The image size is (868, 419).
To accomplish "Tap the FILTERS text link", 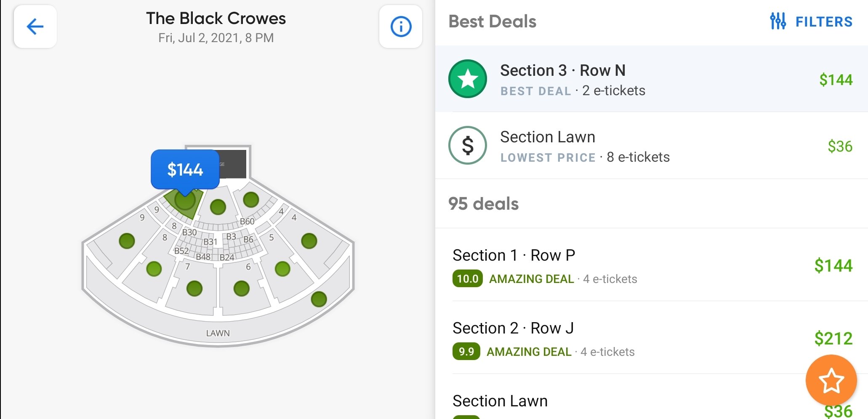I will [824, 21].
